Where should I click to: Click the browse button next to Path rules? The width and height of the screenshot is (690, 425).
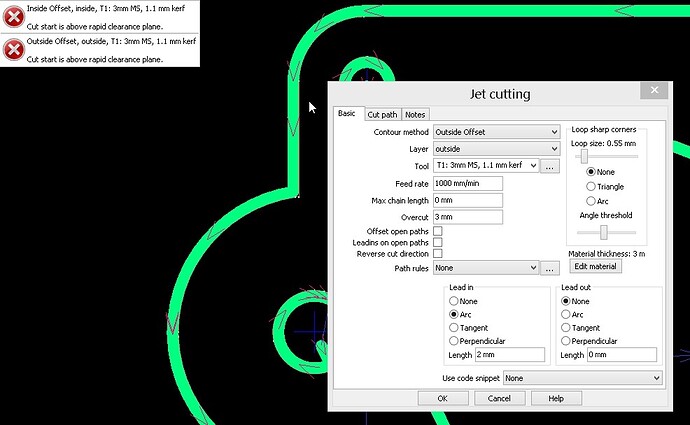(x=550, y=268)
